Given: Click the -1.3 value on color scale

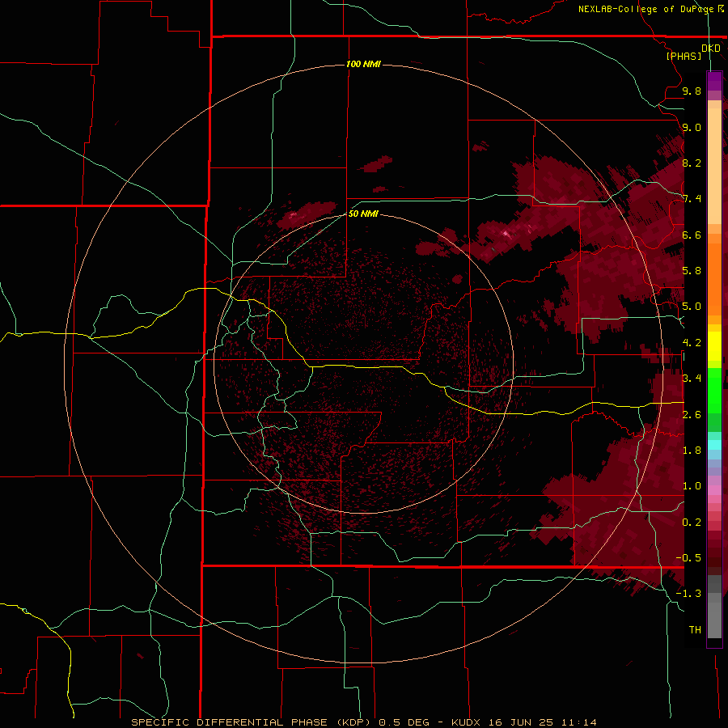Looking at the screenshot, I should point(688,594).
